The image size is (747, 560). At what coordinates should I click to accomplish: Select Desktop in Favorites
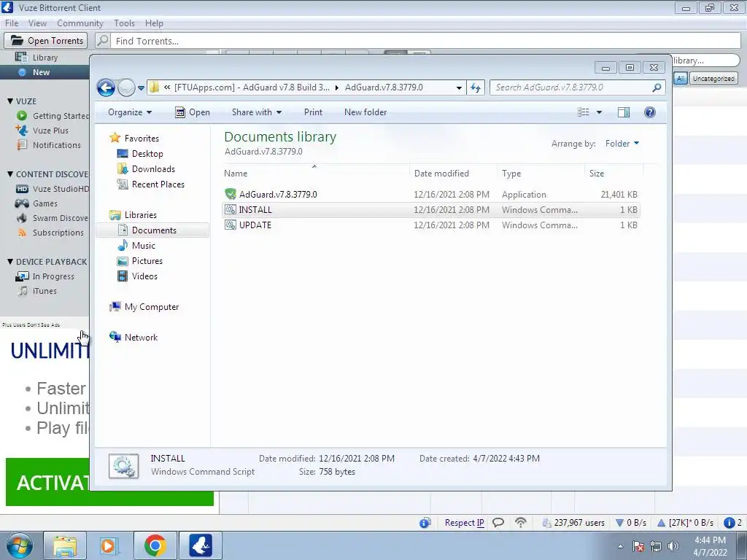147,154
